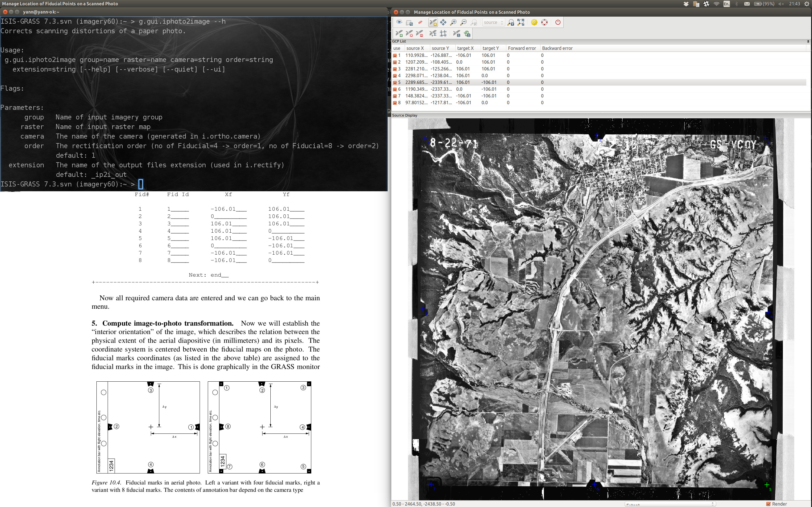Viewport: 812px width, 507px height.
Task: Click the display map eye icon
Action: (x=399, y=22)
